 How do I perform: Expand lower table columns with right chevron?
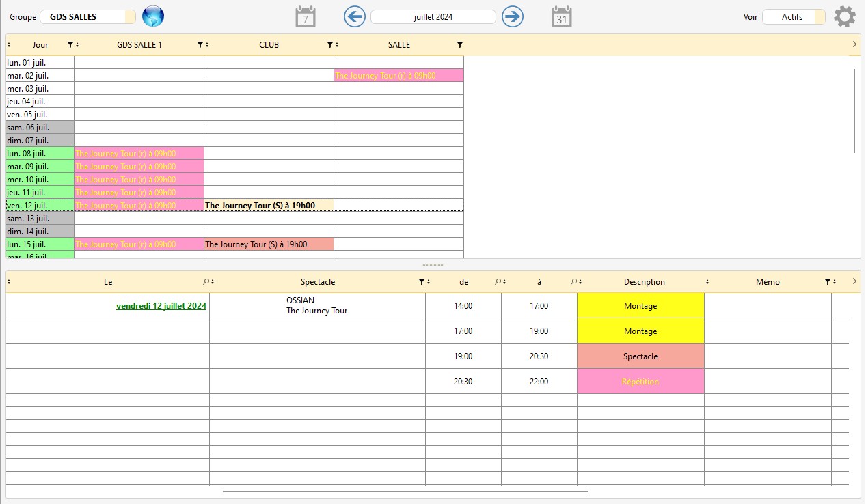point(854,281)
